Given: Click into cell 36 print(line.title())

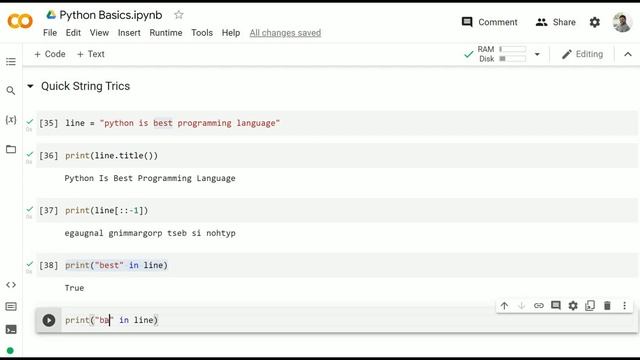Looking at the screenshot, I should coord(111,156).
